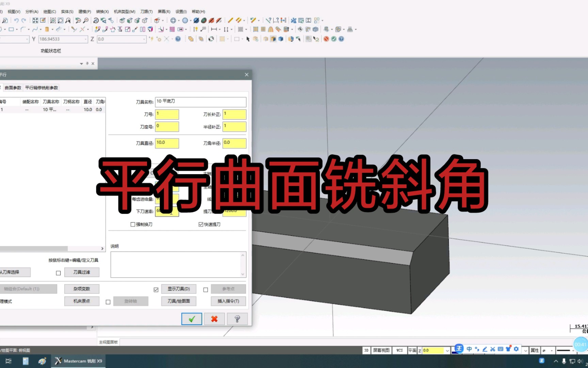
Task: Expand the Y coordinate value dropdown
Action: (x=86, y=39)
